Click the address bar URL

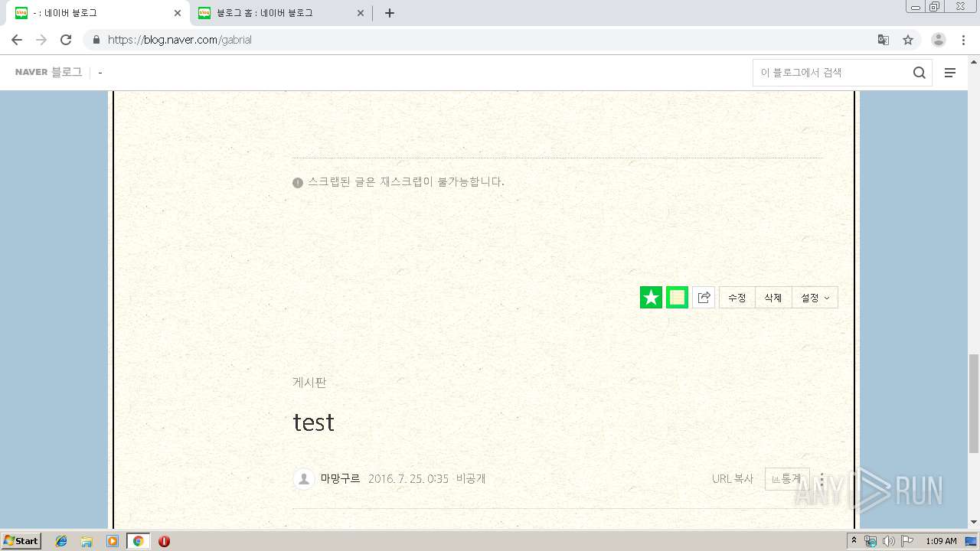(180, 40)
